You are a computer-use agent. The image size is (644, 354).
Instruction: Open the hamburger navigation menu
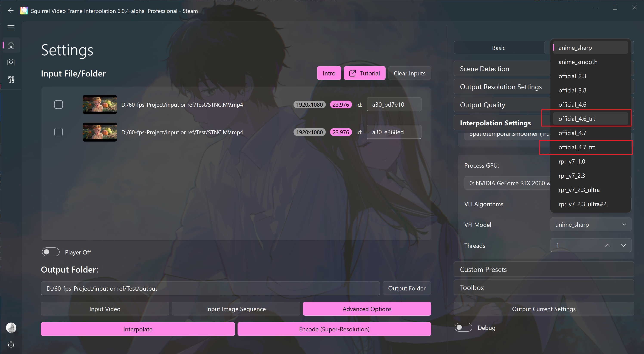pyautogui.click(x=11, y=28)
